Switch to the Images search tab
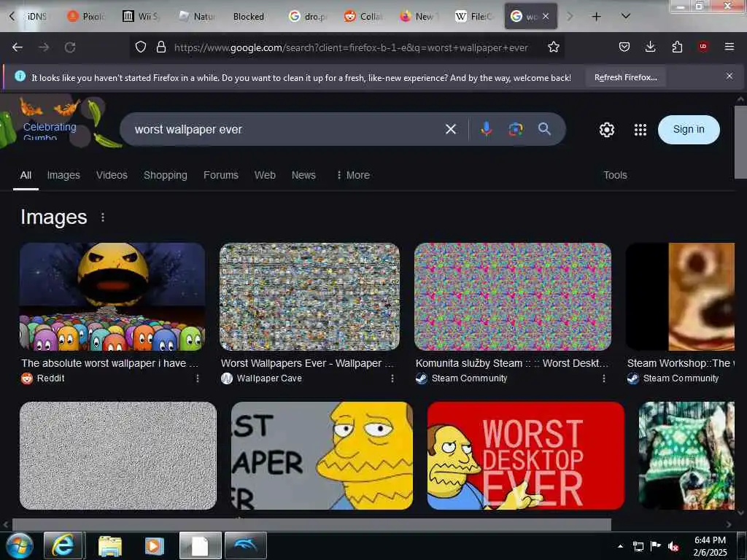747x560 pixels. (63, 175)
